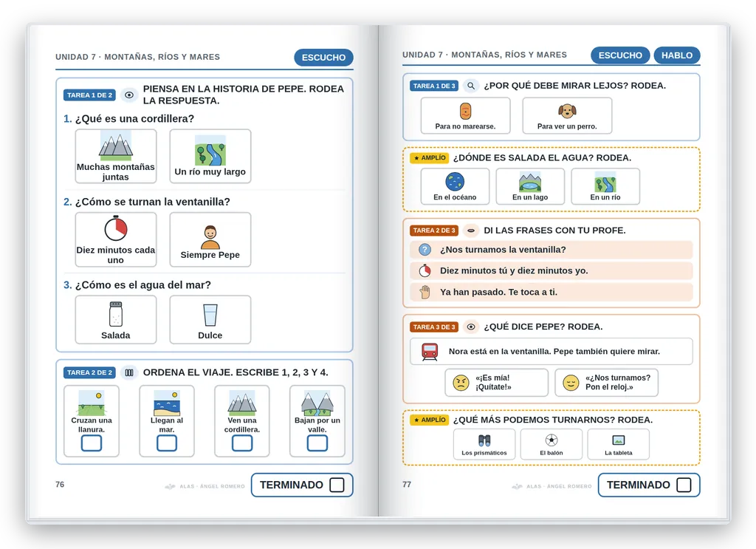Click the HABLO tab on page 77
756x549 pixels.
coord(677,55)
